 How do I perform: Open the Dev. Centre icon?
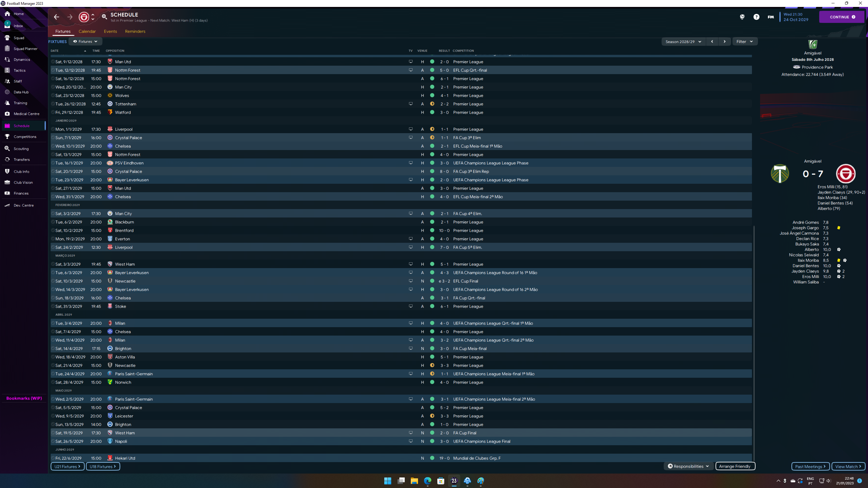click(7, 205)
